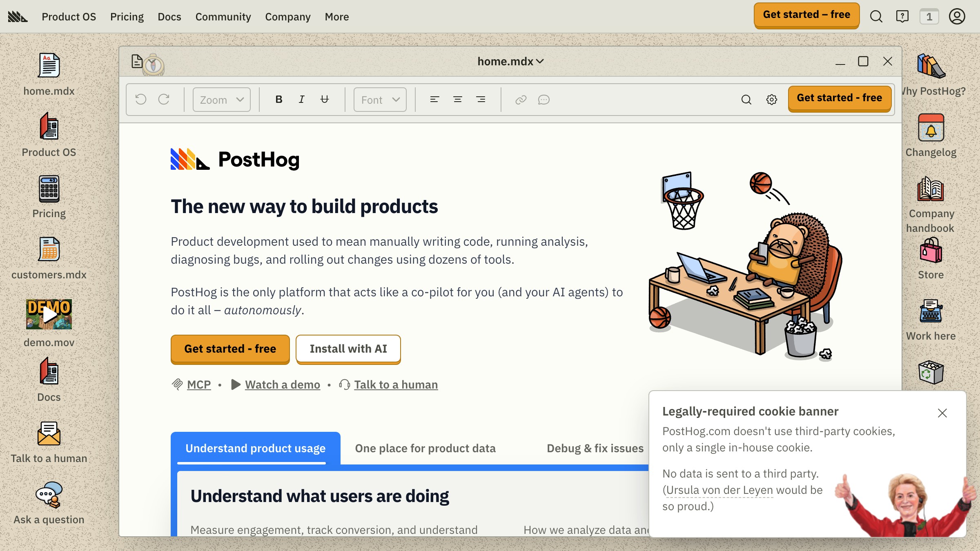Open the MCP link
The height and width of the screenshot is (551, 980).
(x=199, y=384)
